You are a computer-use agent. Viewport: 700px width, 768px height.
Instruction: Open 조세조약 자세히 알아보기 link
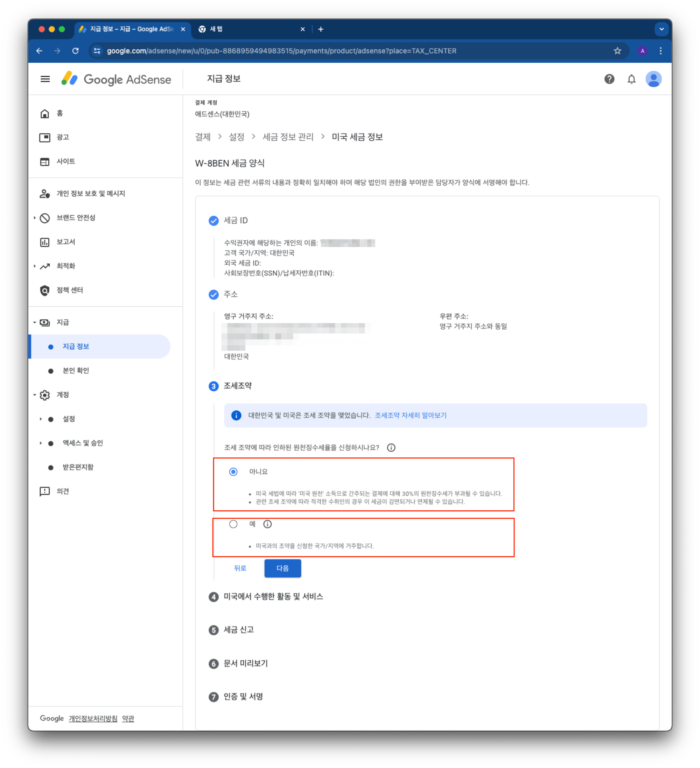(x=411, y=415)
